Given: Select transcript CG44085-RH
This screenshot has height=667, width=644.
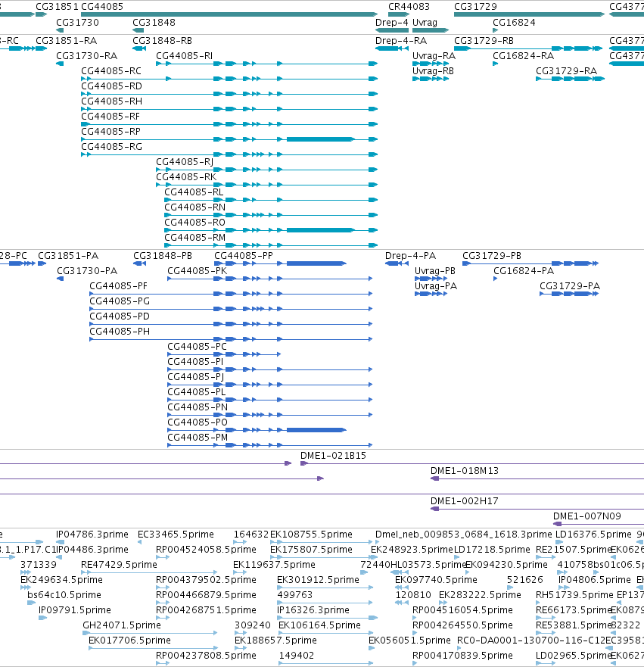Looking at the screenshot, I should pyautogui.click(x=112, y=101).
